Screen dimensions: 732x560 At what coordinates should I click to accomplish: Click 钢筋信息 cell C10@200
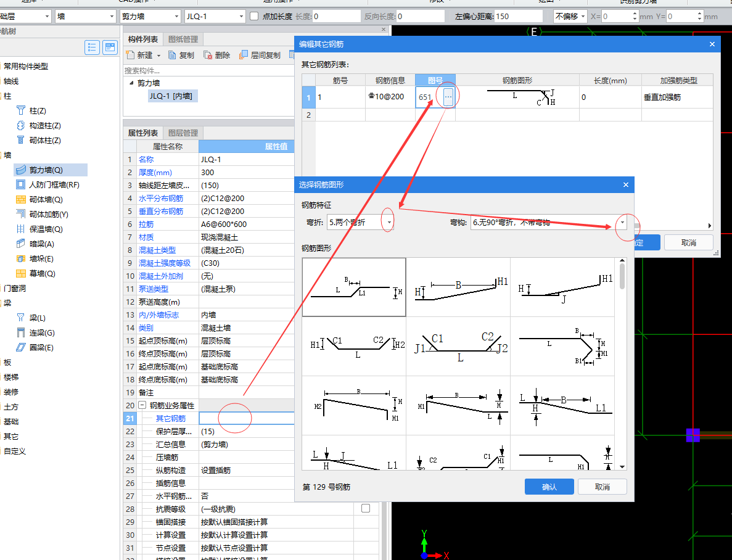pos(390,97)
